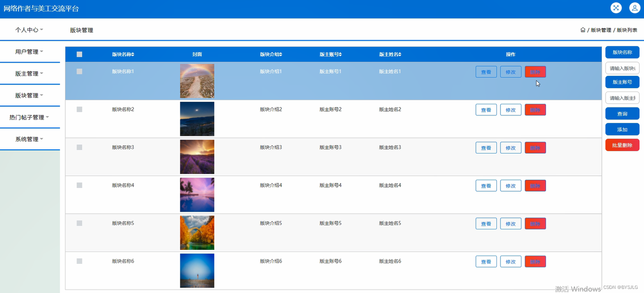644x293 pixels.
Task: Click the 版块名称6 cell text
Action: (123, 261)
